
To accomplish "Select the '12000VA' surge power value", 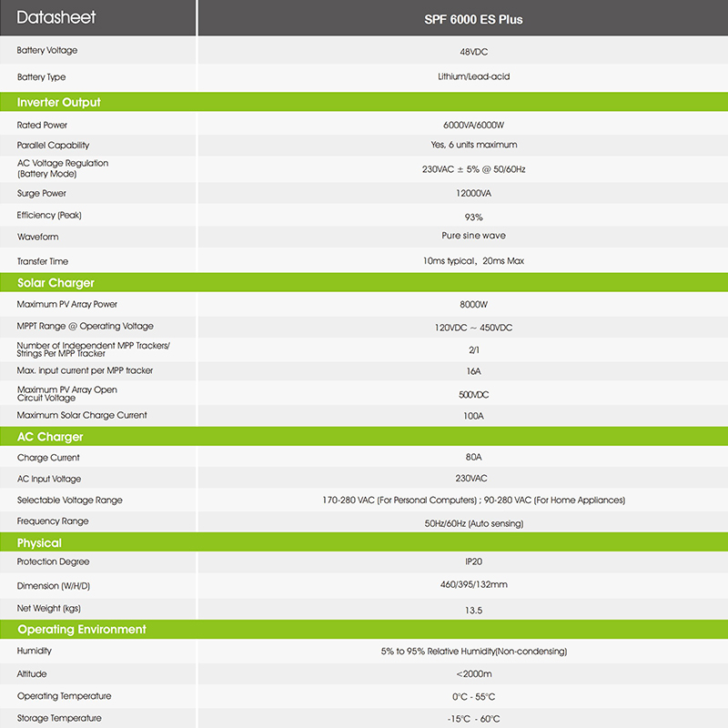I will 473,193.
